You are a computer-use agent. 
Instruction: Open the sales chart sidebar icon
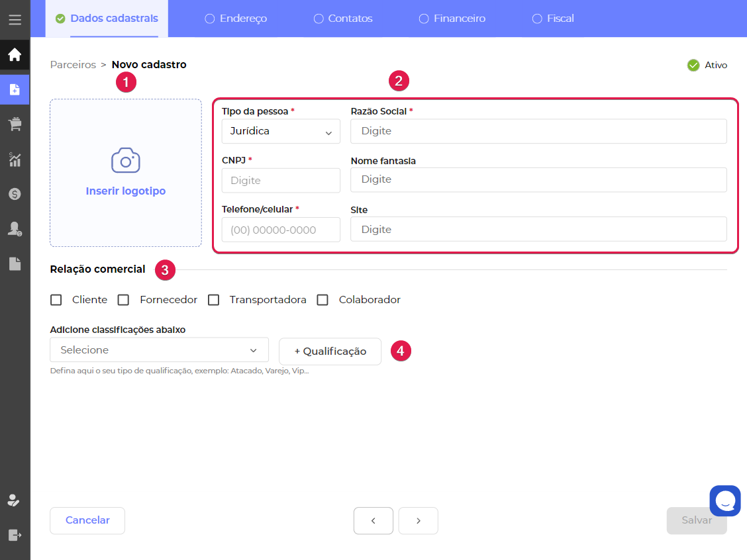pos(15,159)
